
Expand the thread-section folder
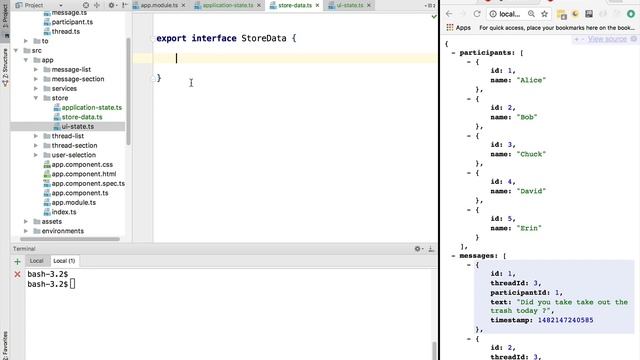[x=36, y=145]
